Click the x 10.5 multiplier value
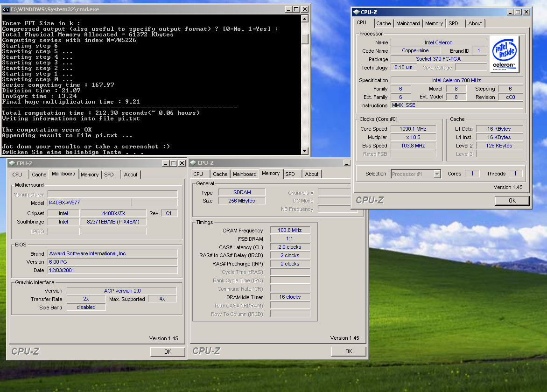The height and width of the screenshot is (392, 547). pyautogui.click(x=413, y=137)
